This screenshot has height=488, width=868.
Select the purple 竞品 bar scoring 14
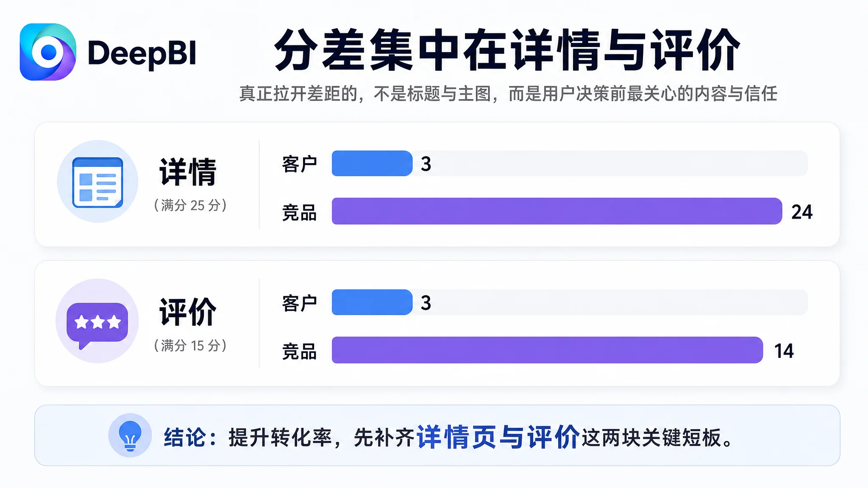click(x=547, y=350)
